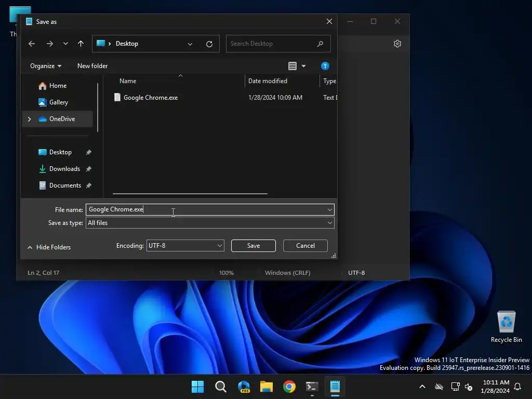The image size is (532, 399).
Task: Click the date 1/28/2024 10:09 AM
Action: tap(275, 97)
